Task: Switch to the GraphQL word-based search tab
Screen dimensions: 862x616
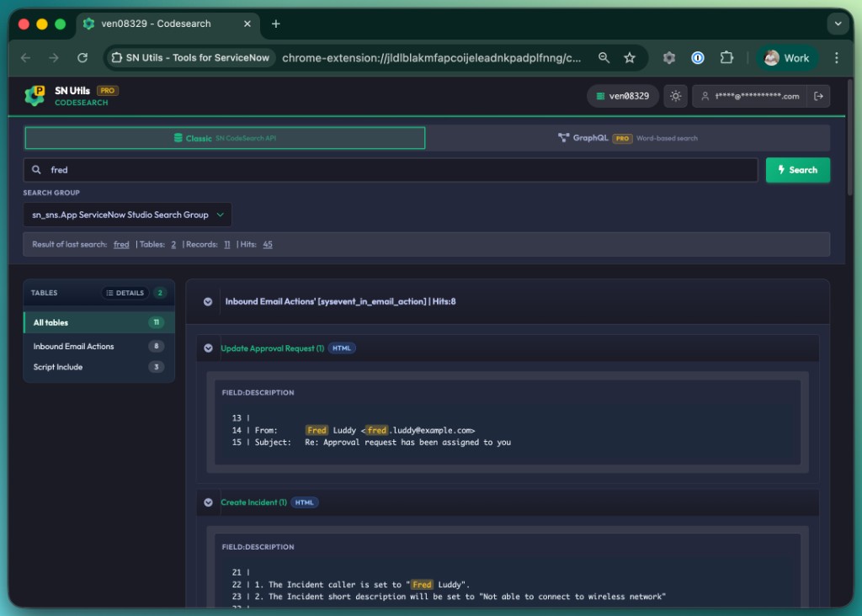Action: [627, 138]
